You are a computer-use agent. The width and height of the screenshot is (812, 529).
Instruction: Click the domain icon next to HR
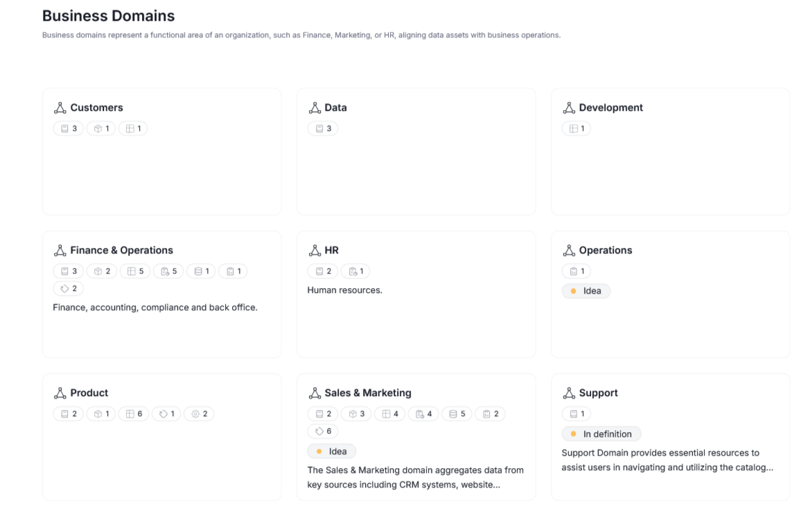point(315,251)
